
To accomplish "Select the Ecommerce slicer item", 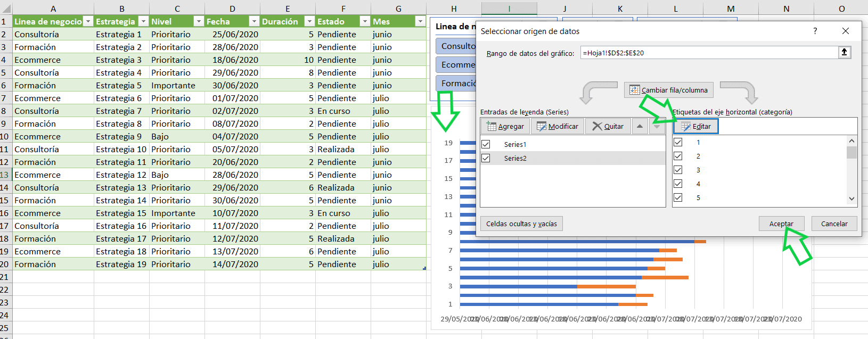I will (x=456, y=64).
